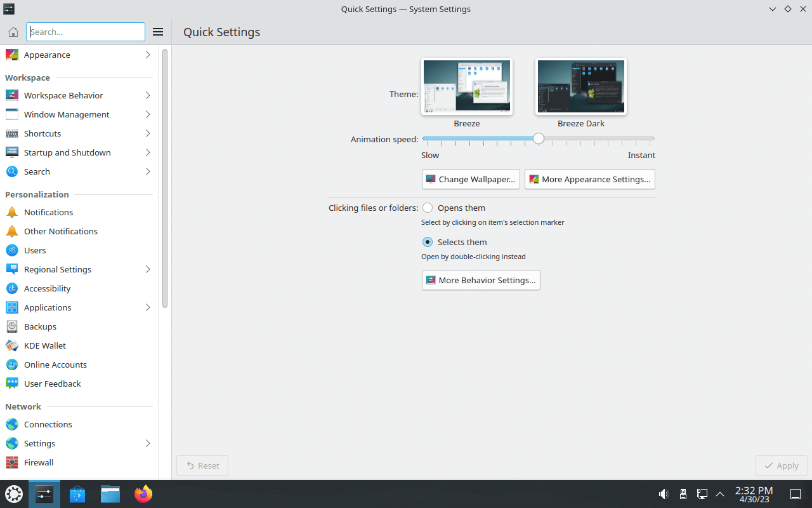
Task: Expand Appearance category chevron
Action: tap(148, 55)
